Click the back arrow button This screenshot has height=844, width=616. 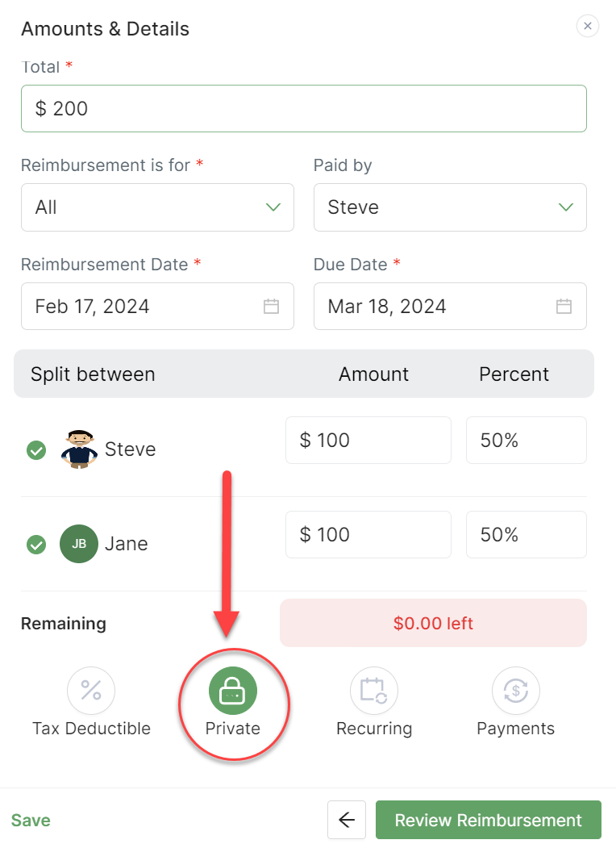(x=347, y=820)
